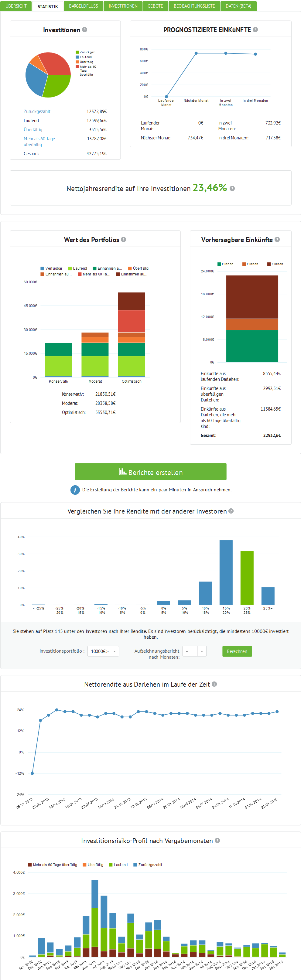
Task: Click help icon next to Vorhersagbare Einkünfte
Action: pyautogui.click(x=277, y=240)
